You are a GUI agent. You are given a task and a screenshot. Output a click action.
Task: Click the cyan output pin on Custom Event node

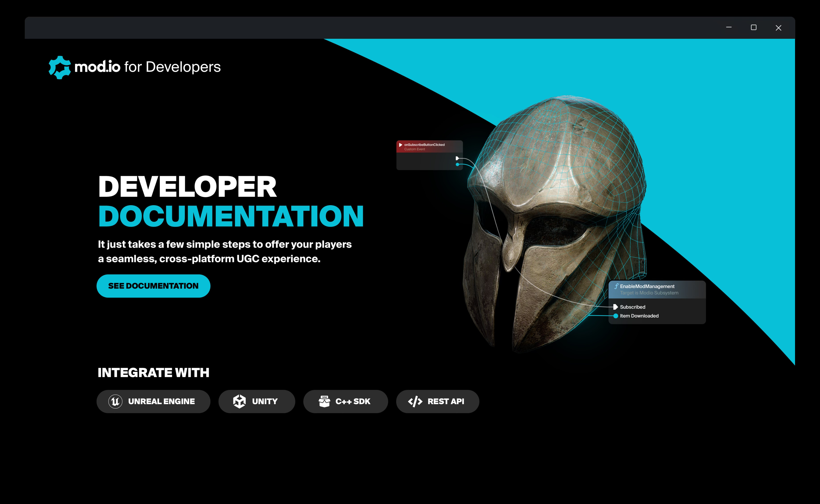click(x=457, y=165)
